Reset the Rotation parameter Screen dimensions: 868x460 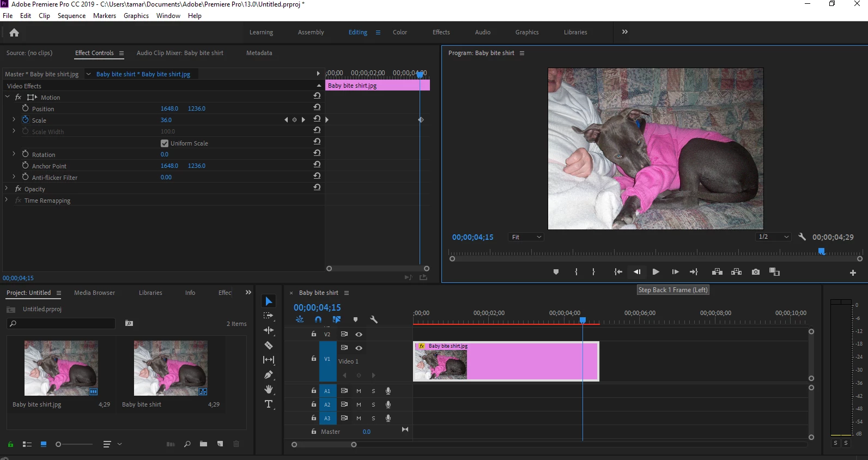point(317,153)
